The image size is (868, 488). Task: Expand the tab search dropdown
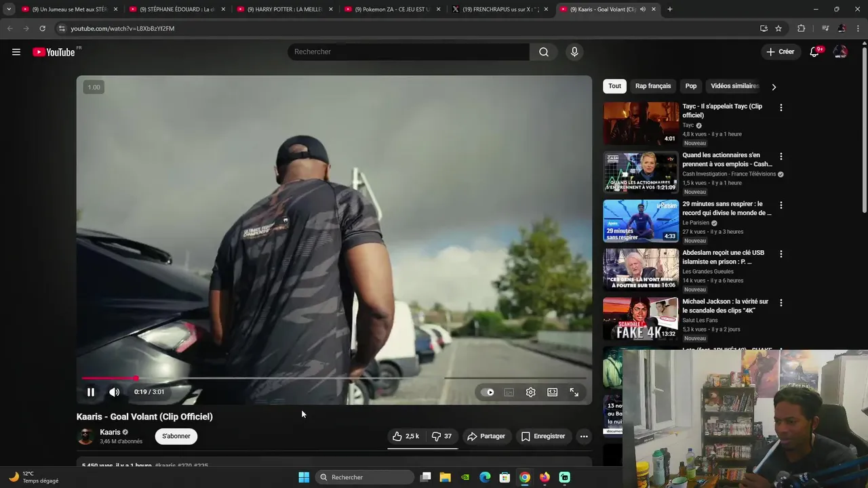click(9, 9)
